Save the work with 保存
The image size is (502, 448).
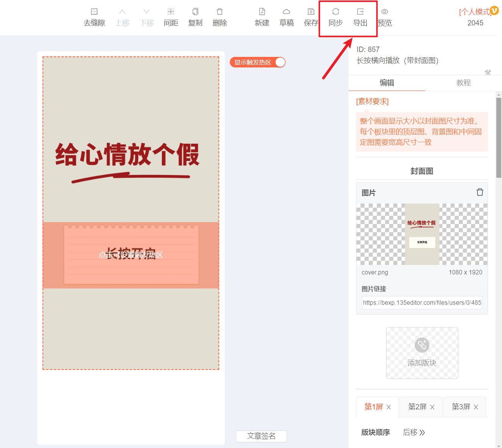[311, 17]
